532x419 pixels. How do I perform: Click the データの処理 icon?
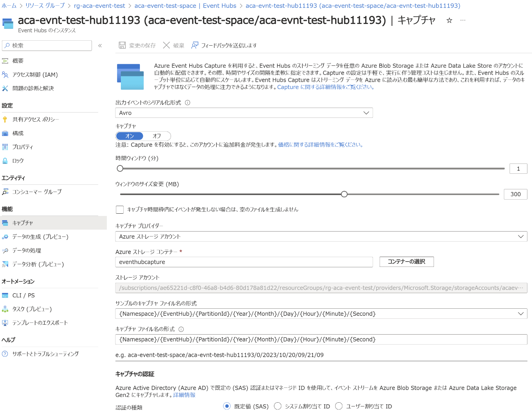coord(5,250)
